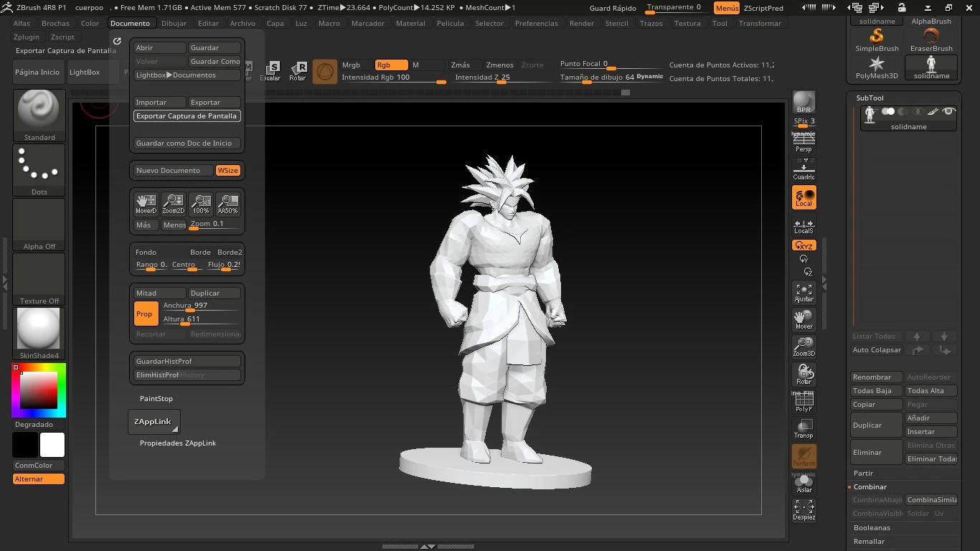Click the MoverD document pan icon
This screenshot has height=551, width=980.
pyautogui.click(x=146, y=204)
